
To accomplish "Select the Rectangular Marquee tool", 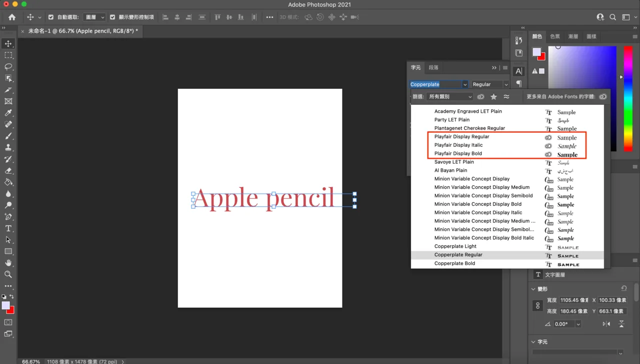I will click(x=8, y=55).
